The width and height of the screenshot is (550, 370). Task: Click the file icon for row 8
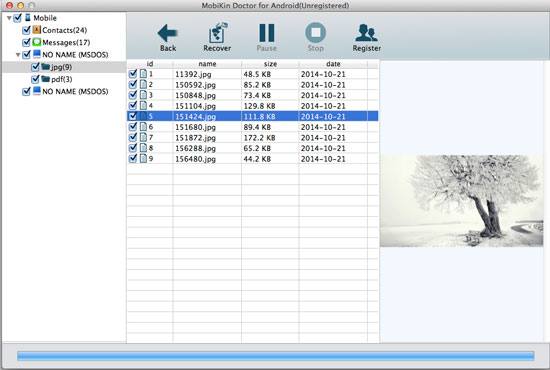point(143,148)
